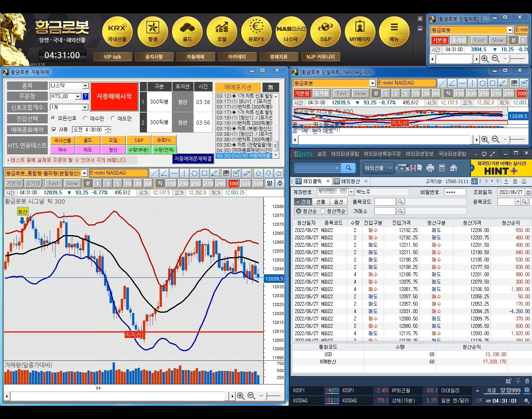Image resolution: width=532 pixels, height=419 pixels.
Task: Select circle drawing tool in main chart toolbar
Action: [x=194, y=173]
